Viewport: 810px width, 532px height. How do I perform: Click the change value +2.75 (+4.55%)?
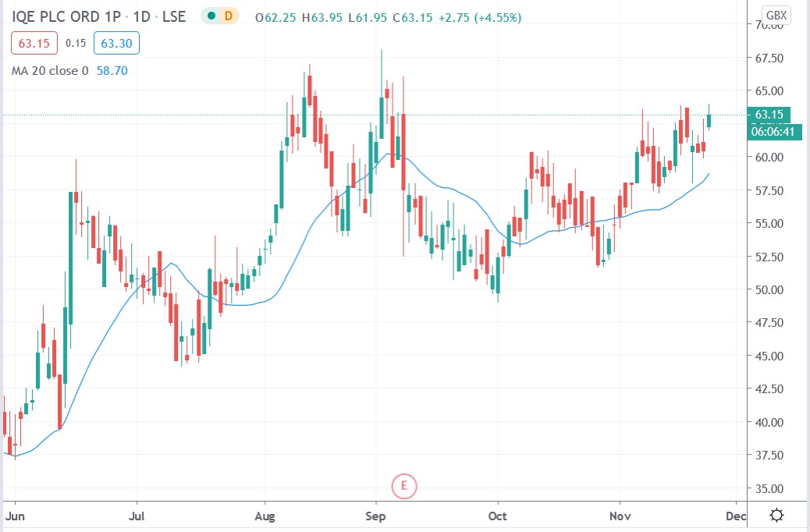pos(480,18)
